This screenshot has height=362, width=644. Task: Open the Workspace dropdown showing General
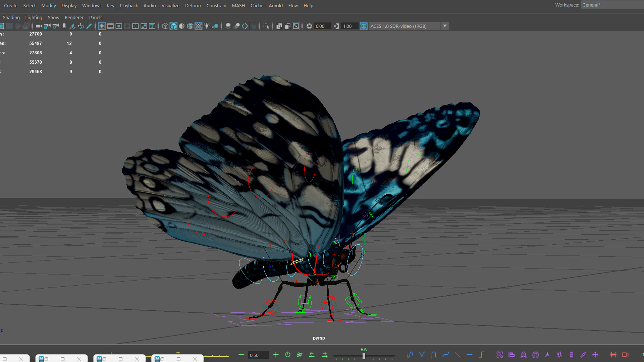click(612, 5)
